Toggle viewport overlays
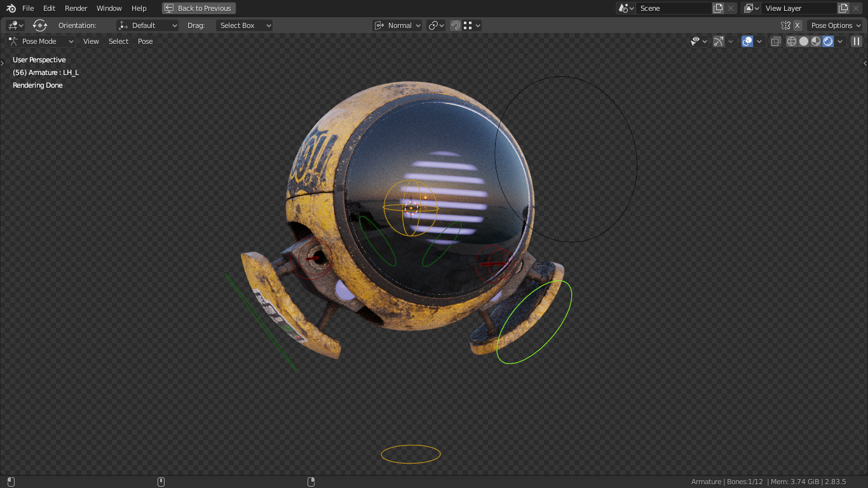868x488 pixels. tap(747, 41)
